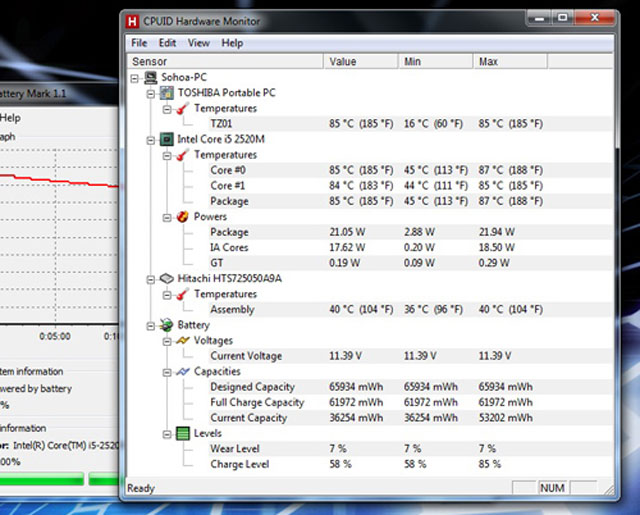Screen dimensions: 640x515
Task: Select the Core #0 temperature row
Action: 409,170
